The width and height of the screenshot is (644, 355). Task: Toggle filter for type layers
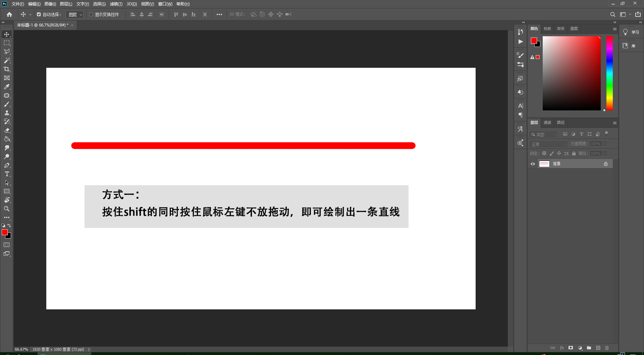582,134
